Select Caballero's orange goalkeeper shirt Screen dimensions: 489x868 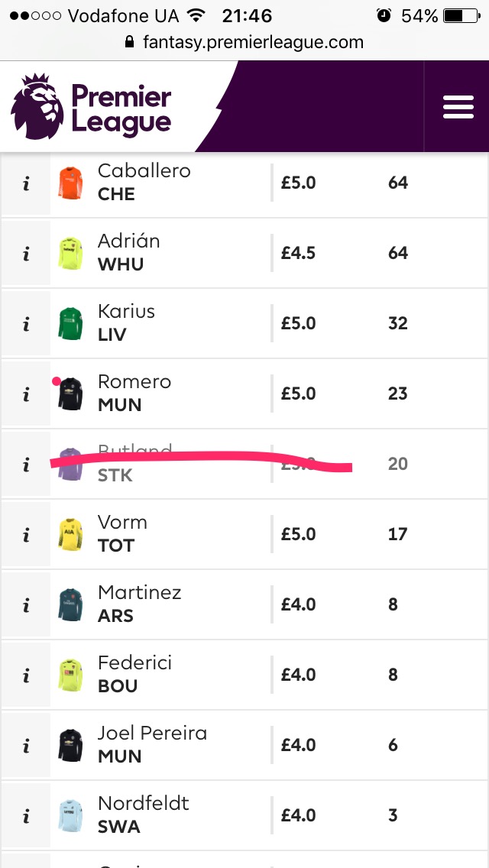coord(70,183)
